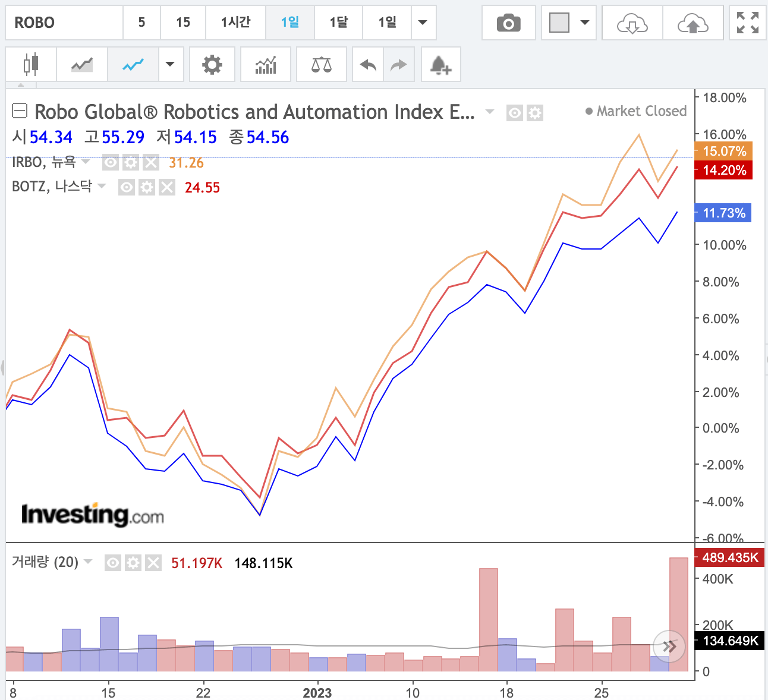Screen dimensions: 768x700
Task: Click the 18 date axis label
Action: (506, 693)
